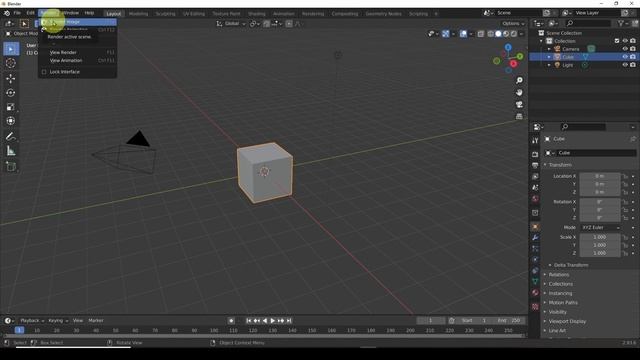Jump to the timeline start frame
640x360 pixels.
point(249,321)
